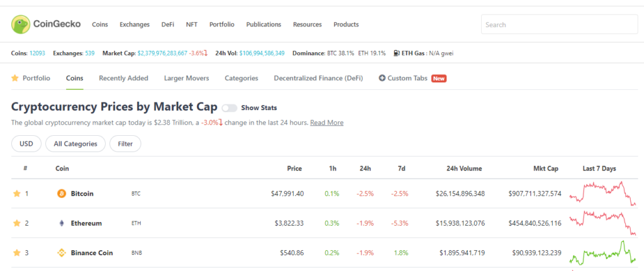Image resolution: width=644 pixels, height=271 pixels.
Task: Open the USD currency selector
Action: (x=26, y=144)
